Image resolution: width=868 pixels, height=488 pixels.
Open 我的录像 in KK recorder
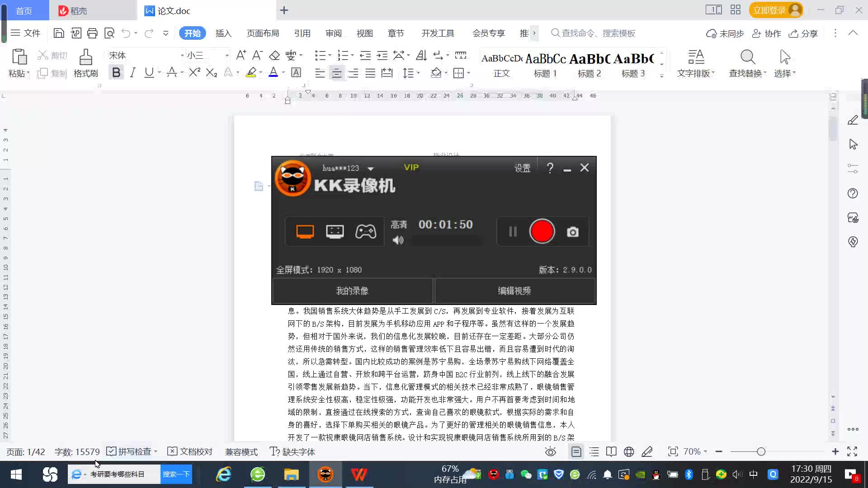point(352,291)
